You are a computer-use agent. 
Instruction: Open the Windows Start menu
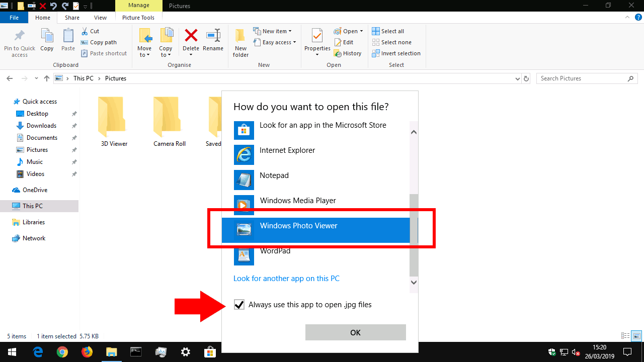[x=12, y=352]
